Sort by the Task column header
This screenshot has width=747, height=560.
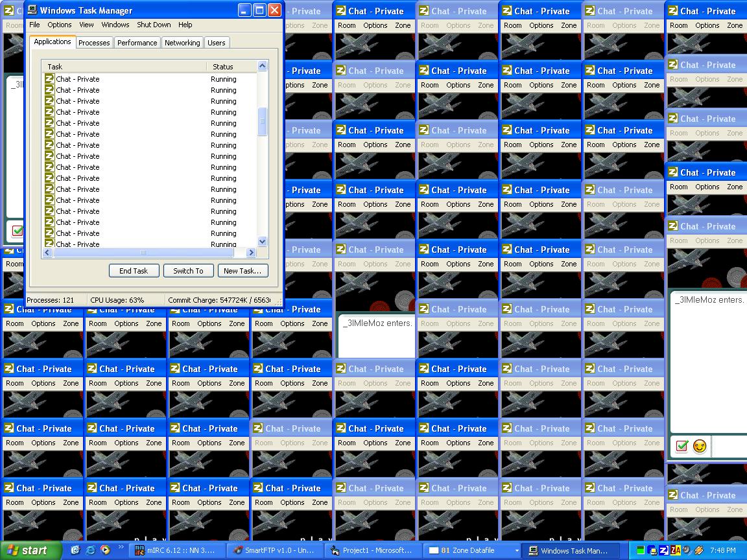[124, 67]
